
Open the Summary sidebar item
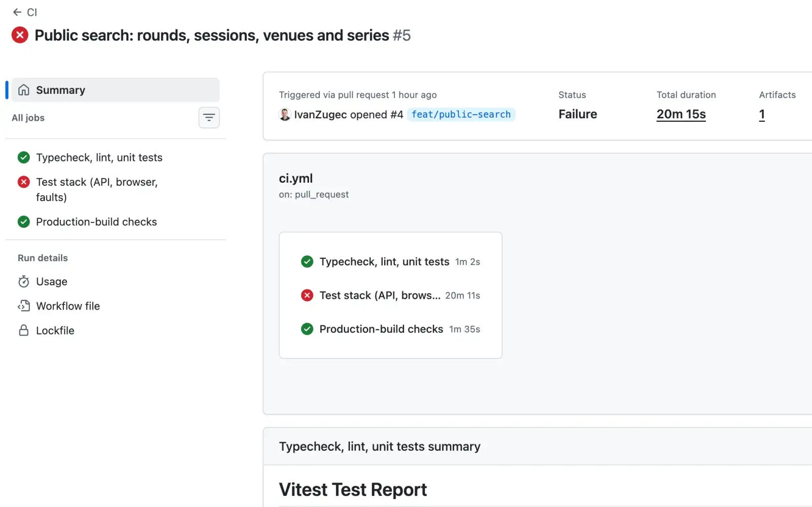click(x=116, y=90)
